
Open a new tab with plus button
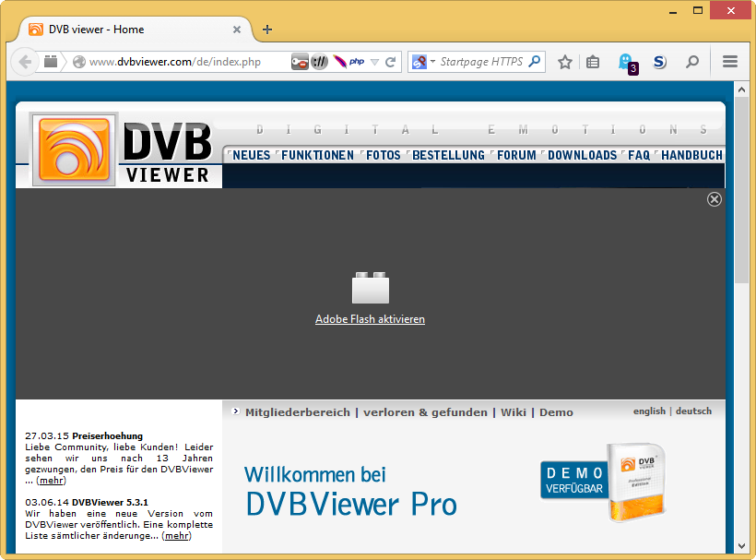[267, 30]
